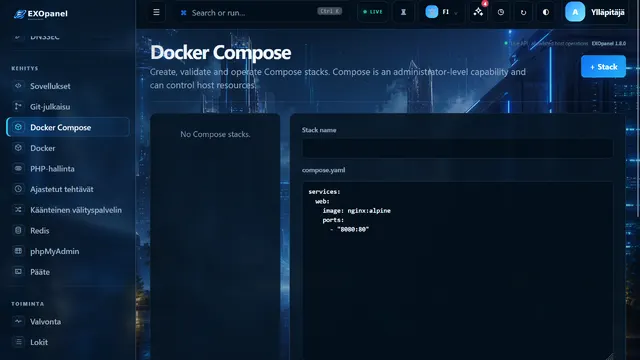The height and width of the screenshot is (360, 640).
Task: Click the user avatar A
Action: [x=575, y=12]
